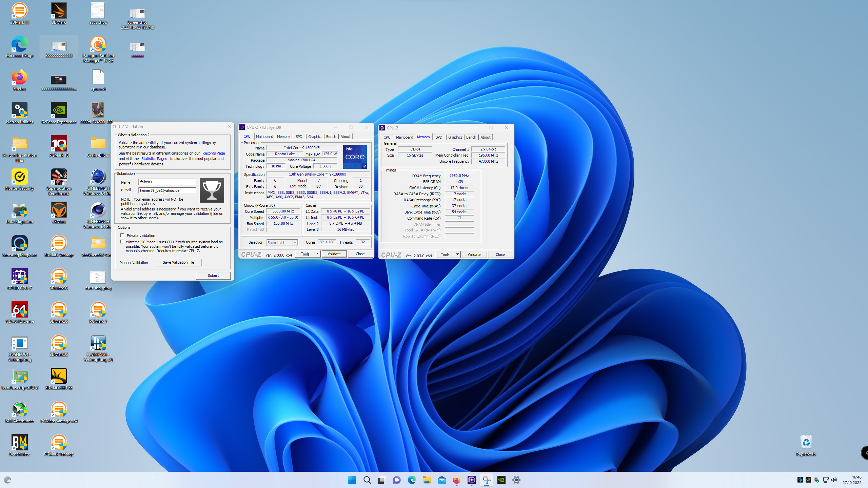Open SPD tab in CPU-Z kjeh09 window
This screenshot has width=868, height=488.
click(x=299, y=137)
